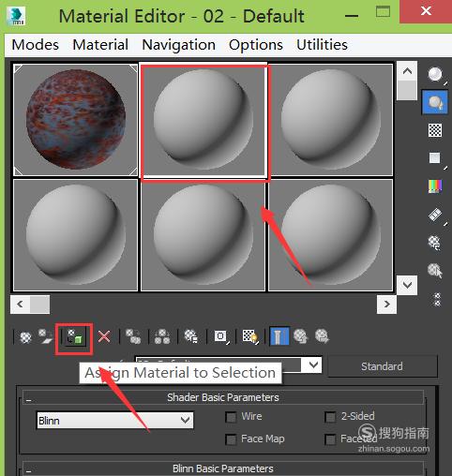Click the Video Color Check icon
This screenshot has height=476, width=452.
435,186
